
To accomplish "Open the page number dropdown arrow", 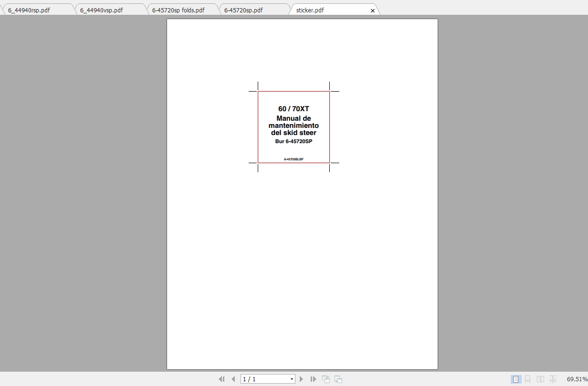I will point(292,379).
